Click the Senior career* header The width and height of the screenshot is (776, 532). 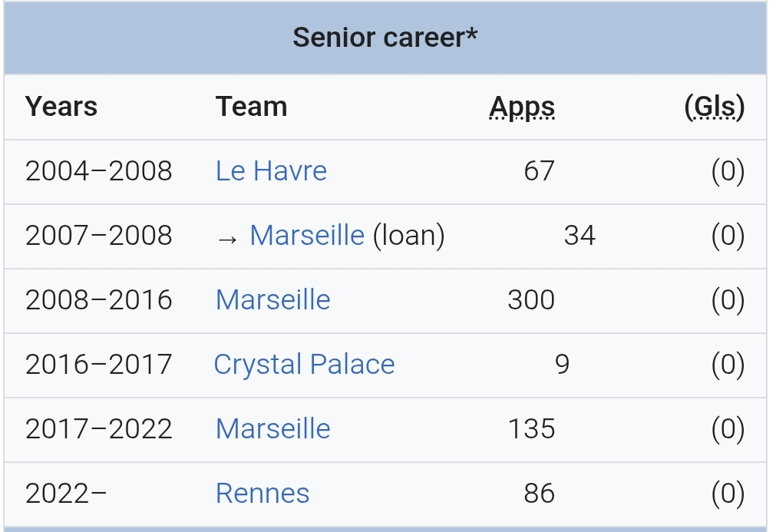click(x=385, y=38)
